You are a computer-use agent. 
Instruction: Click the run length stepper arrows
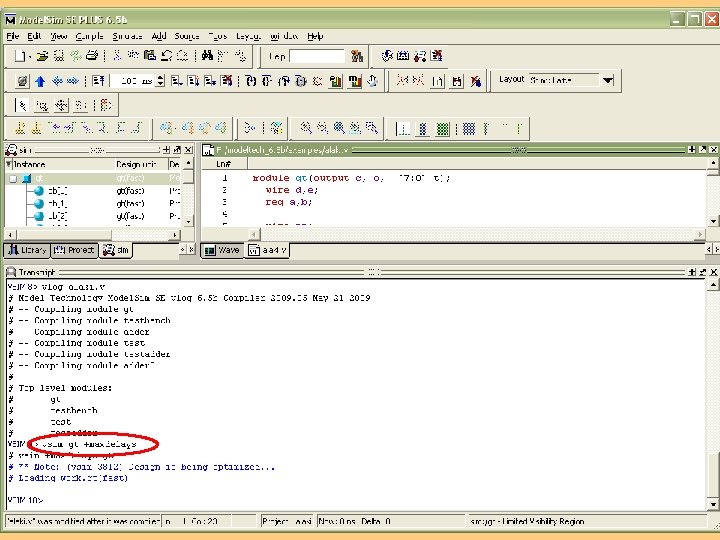click(160, 81)
